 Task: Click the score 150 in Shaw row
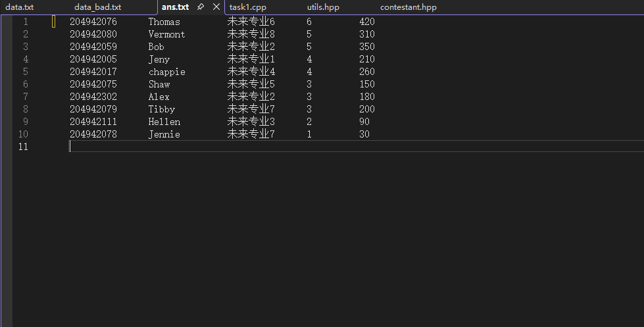pos(367,84)
